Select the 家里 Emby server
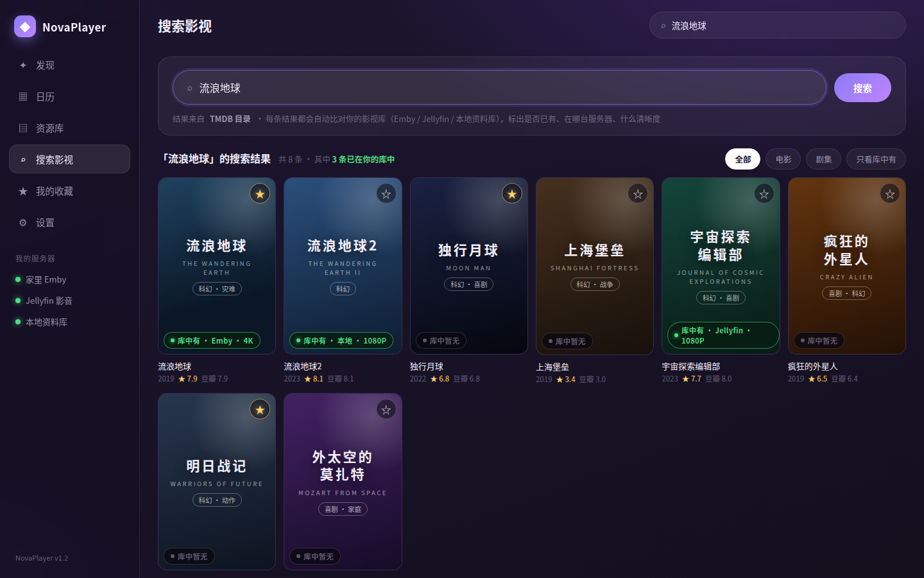Image resolution: width=924 pixels, height=578 pixels. tap(69, 279)
